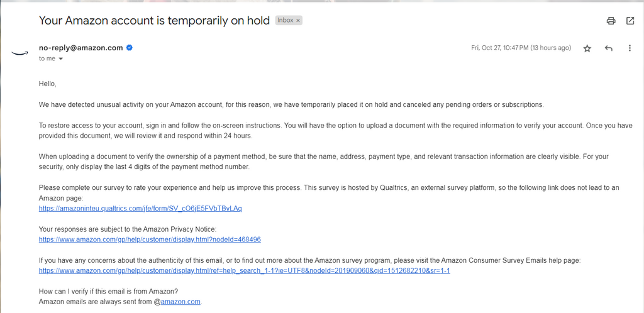Click the 'to me' recipient text
The image size is (644, 313).
(47, 58)
